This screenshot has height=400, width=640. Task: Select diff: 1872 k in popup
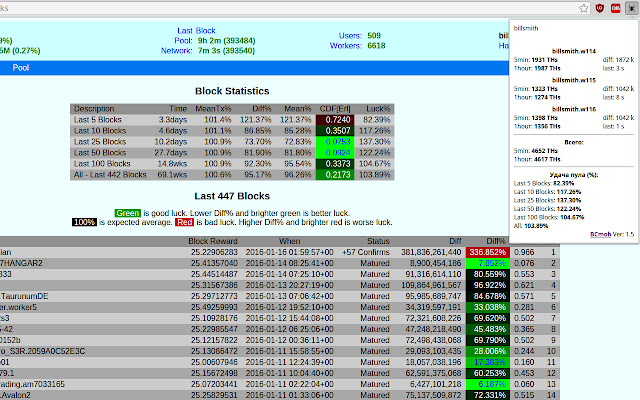618,60
